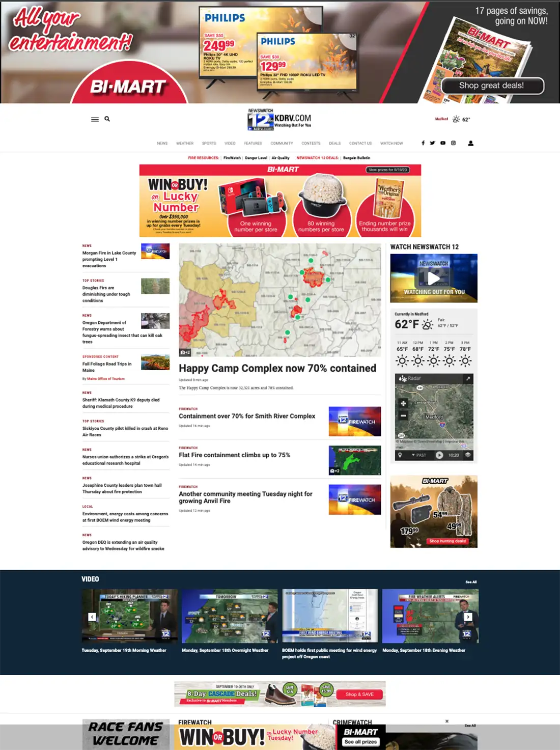
Task: Click the Bargain Bulletin link
Action: [357, 158]
